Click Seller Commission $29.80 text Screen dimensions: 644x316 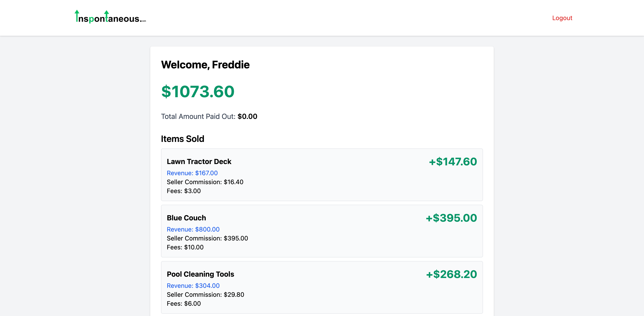point(205,295)
